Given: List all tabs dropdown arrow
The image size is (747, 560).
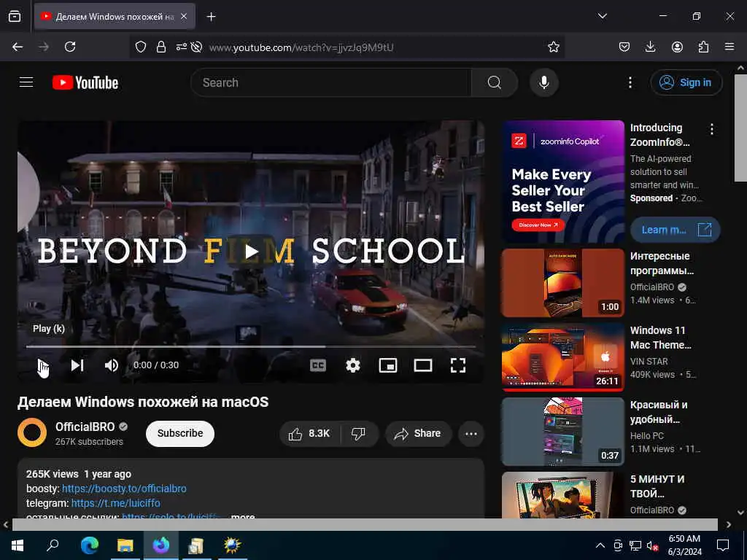Looking at the screenshot, I should 602,16.
